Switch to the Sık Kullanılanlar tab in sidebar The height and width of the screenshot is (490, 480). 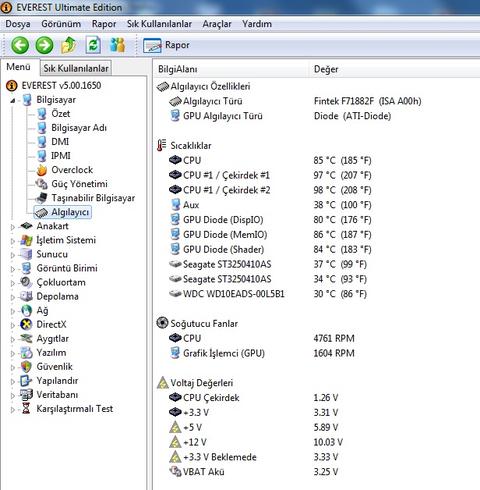(76, 68)
